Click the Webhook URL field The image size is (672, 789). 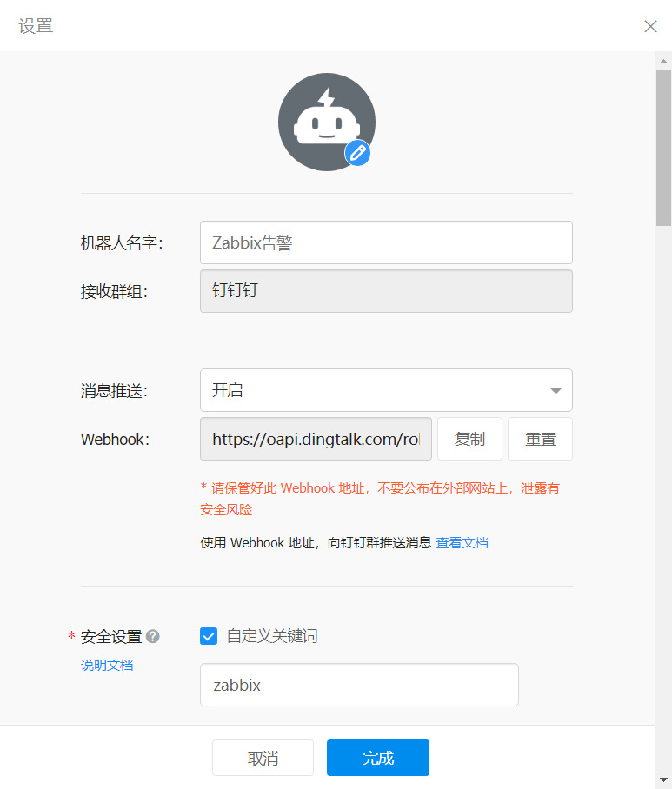coord(316,439)
